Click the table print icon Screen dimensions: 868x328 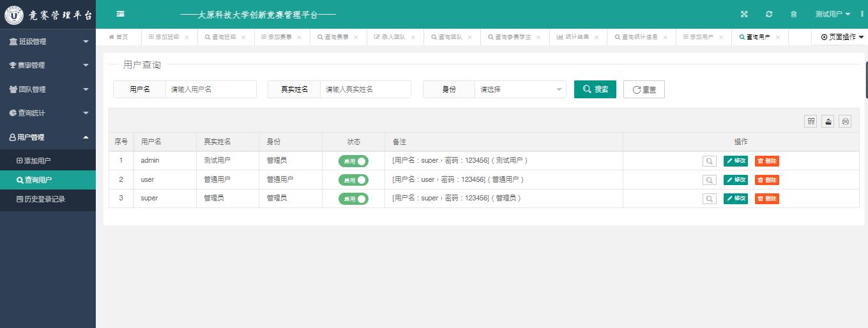845,121
